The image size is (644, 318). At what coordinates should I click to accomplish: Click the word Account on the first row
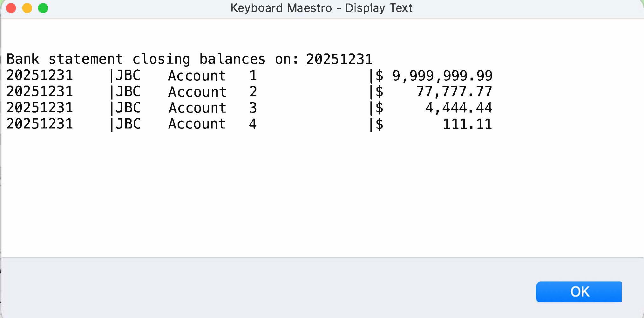coord(197,76)
